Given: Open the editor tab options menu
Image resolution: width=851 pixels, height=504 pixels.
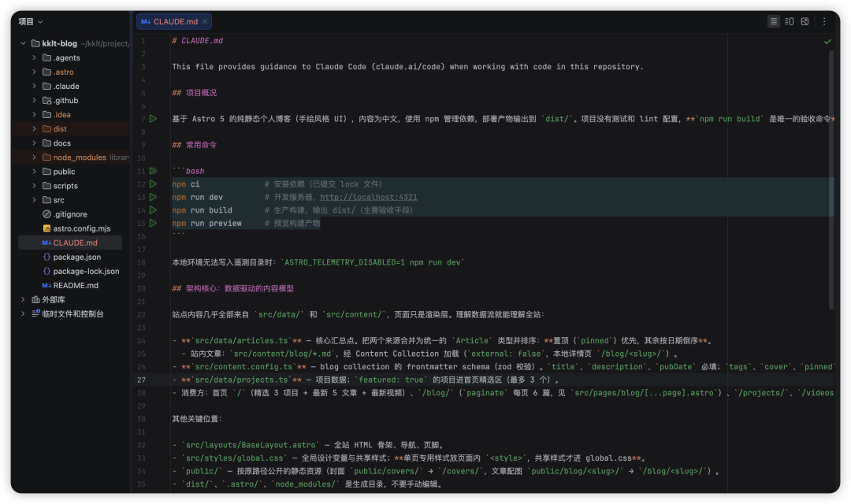Looking at the screenshot, I should coord(824,22).
